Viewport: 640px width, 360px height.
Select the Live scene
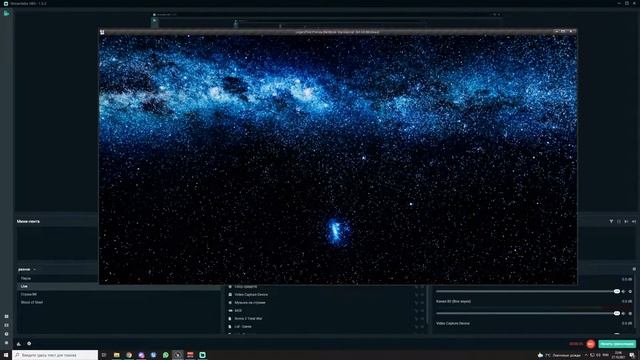(119, 287)
